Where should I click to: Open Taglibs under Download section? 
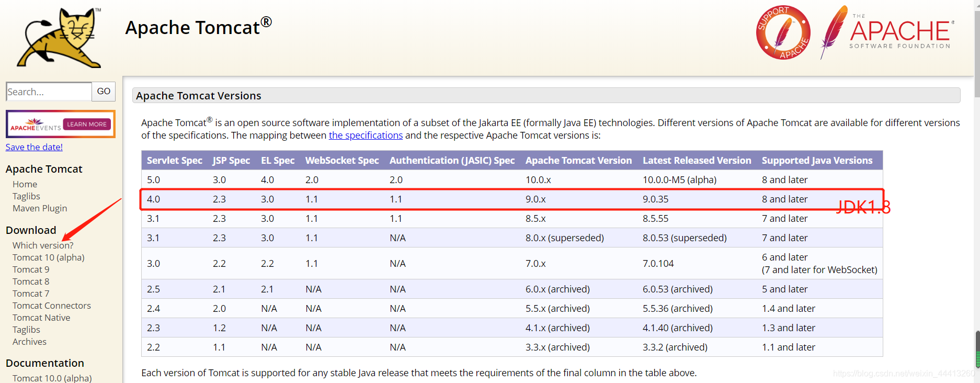[26, 330]
